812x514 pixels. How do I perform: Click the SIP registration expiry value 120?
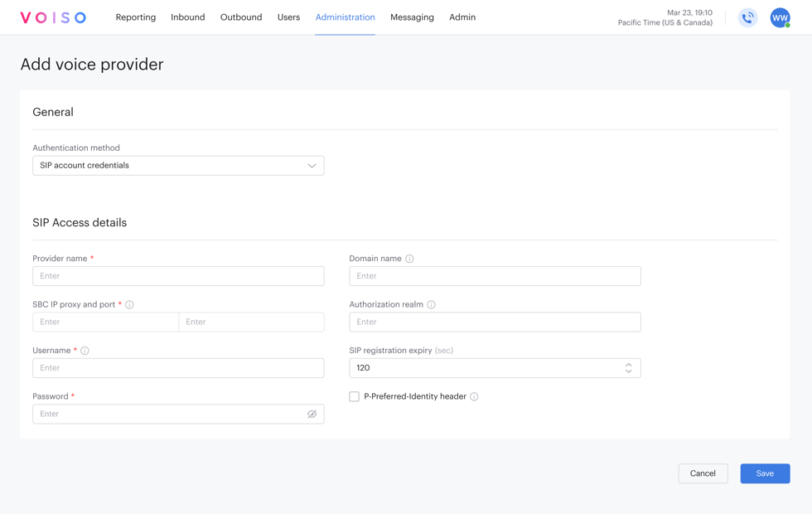pyautogui.click(x=363, y=368)
